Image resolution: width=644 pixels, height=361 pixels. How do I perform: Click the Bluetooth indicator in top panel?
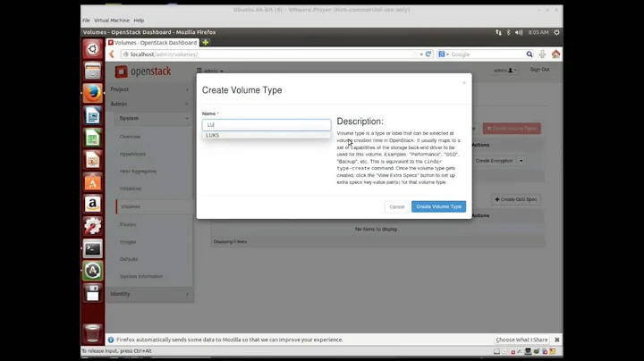[x=508, y=32]
